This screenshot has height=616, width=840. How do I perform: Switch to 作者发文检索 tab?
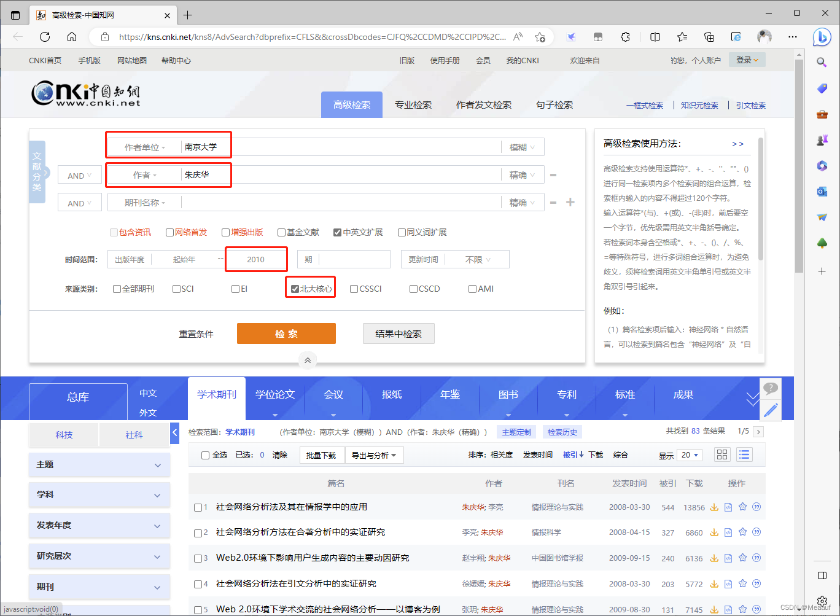[x=484, y=105]
